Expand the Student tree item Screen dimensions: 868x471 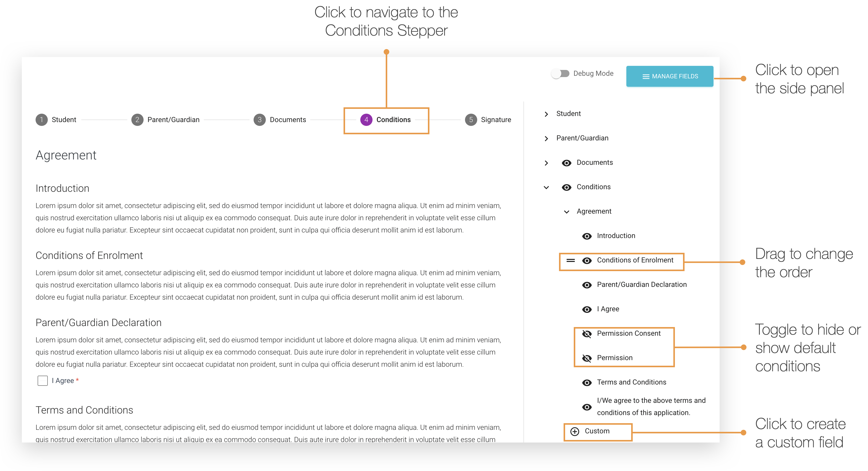pyautogui.click(x=546, y=114)
